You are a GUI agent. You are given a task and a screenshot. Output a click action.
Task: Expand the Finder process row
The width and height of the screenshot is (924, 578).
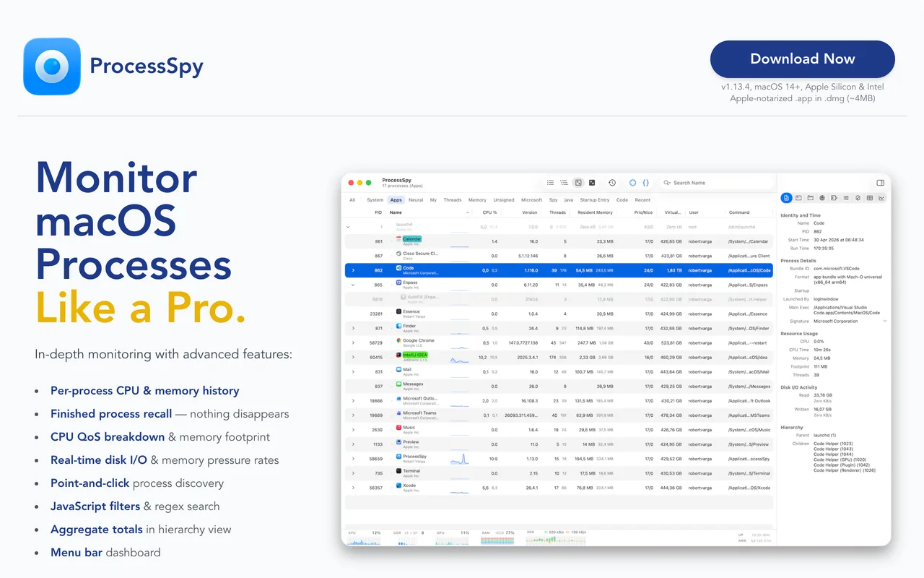click(x=353, y=328)
